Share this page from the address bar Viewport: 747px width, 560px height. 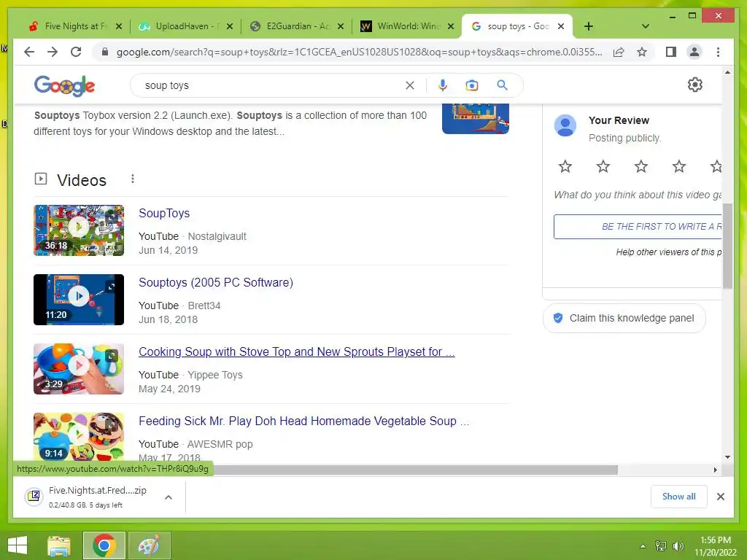pos(619,52)
